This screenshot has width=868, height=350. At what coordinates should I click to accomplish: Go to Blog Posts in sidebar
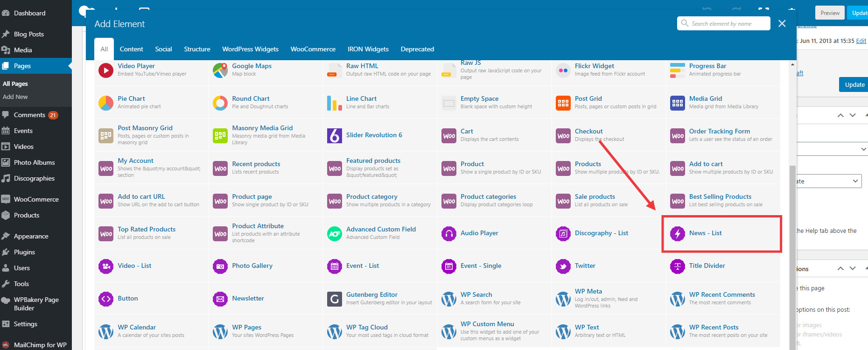tap(36, 34)
